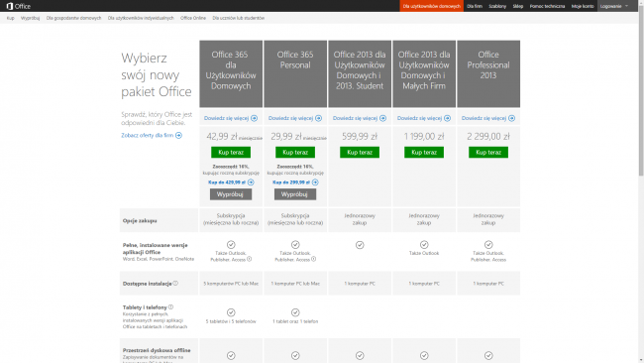Click info icon beside Tablety i telefony

pos(170,307)
